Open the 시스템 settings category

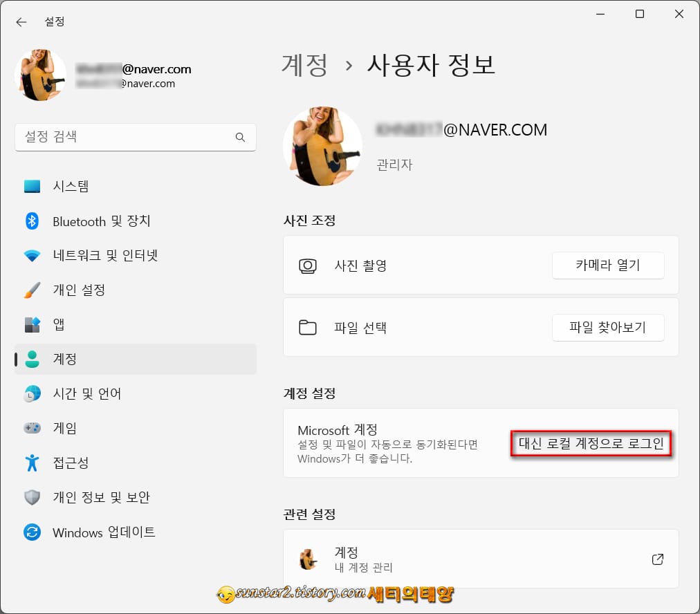click(x=136, y=186)
